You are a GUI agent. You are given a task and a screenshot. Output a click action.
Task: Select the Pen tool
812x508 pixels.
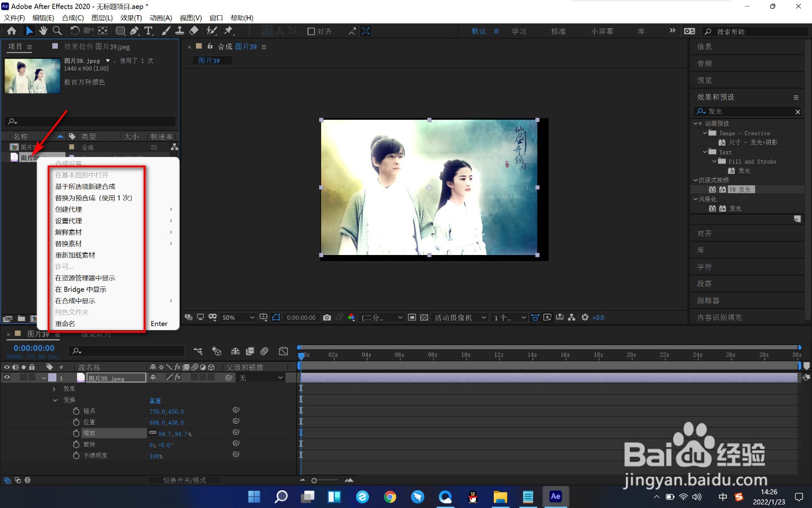tap(134, 31)
